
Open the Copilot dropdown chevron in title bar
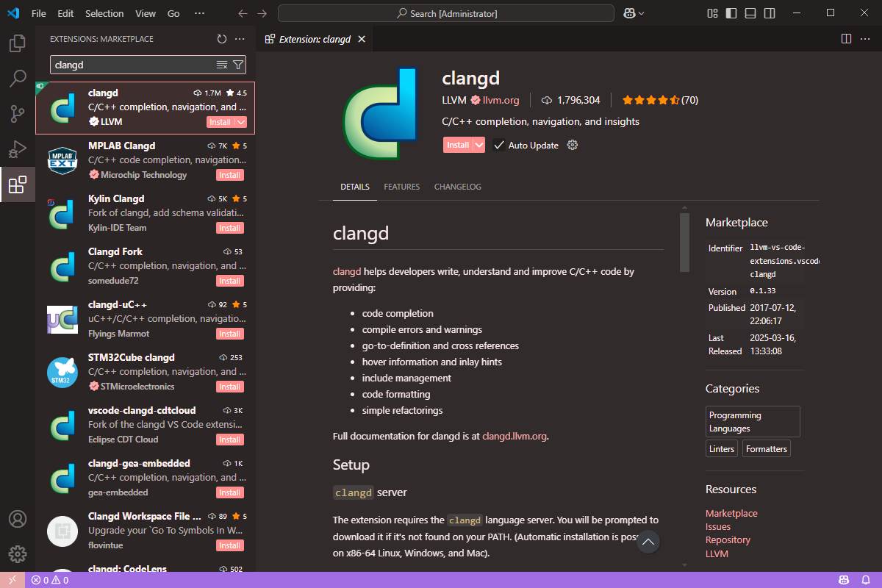click(642, 13)
